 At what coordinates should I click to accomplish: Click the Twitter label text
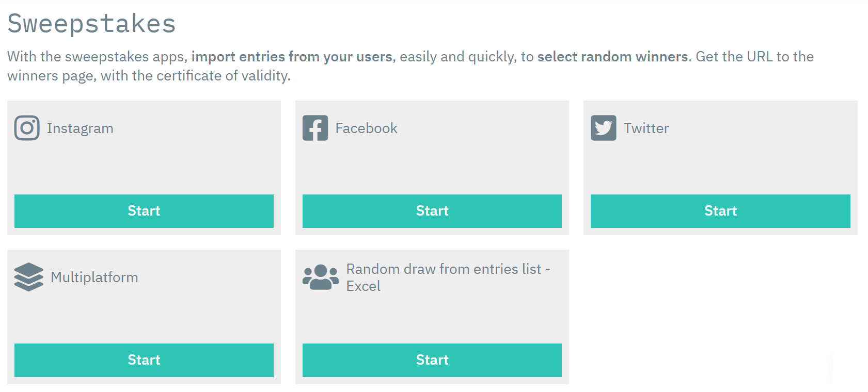click(646, 128)
